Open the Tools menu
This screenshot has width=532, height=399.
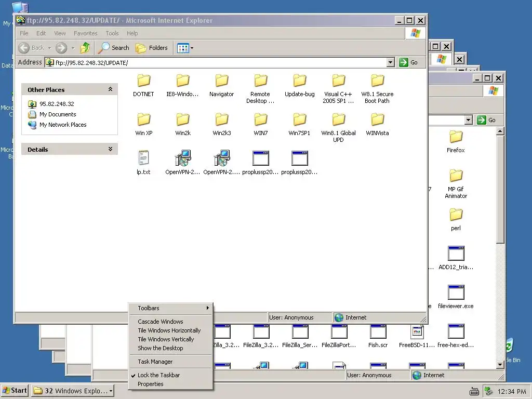(112, 33)
